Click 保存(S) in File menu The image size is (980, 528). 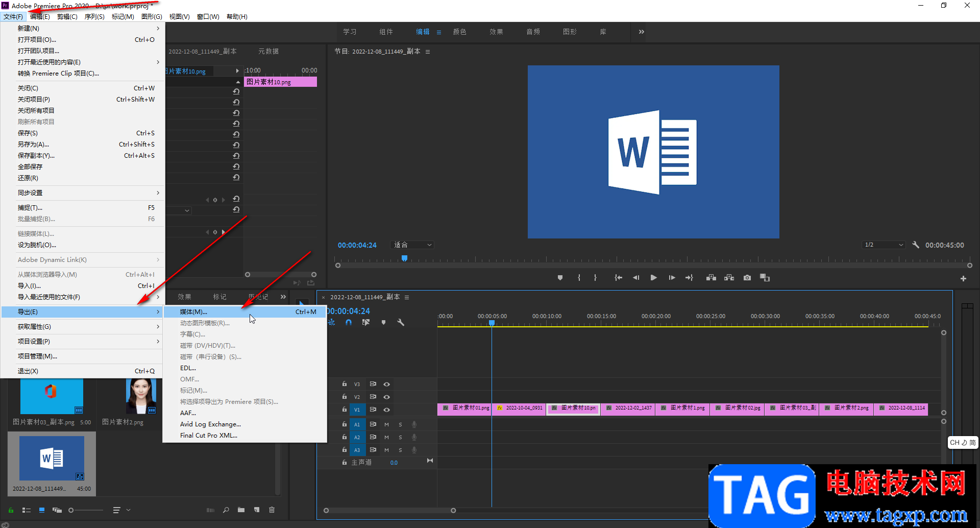pos(83,133)
